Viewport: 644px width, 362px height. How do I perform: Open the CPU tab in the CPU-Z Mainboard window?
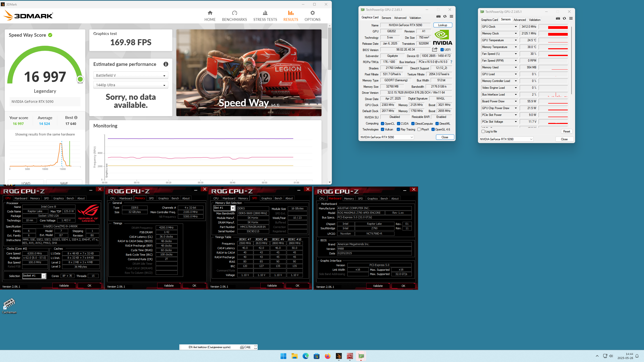[322, 199]
